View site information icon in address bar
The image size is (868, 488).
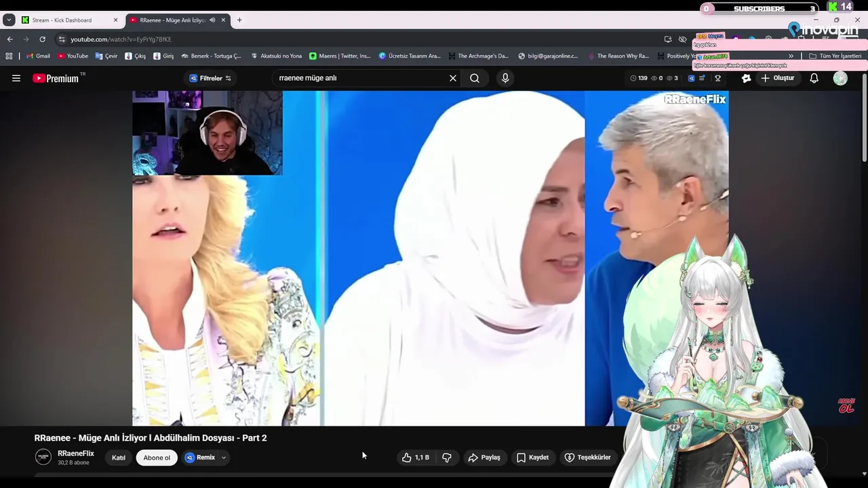click(62, 39)
